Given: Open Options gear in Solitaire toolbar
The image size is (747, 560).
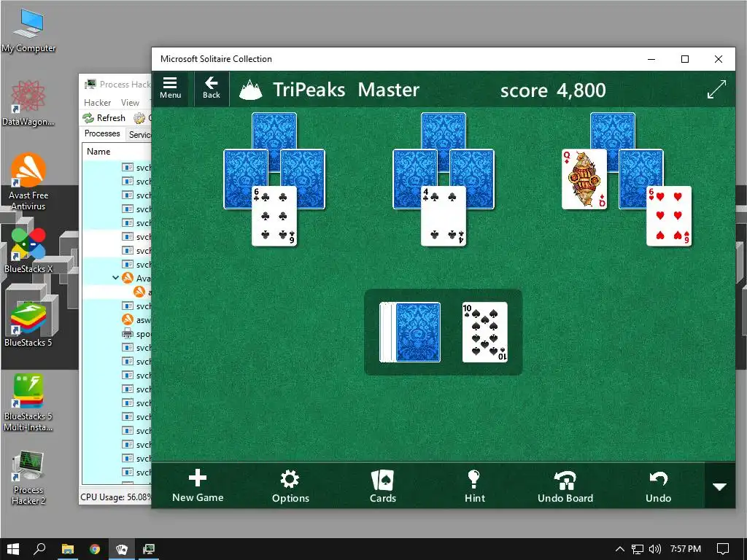Looking at the screenshot, I should (290, 486).
